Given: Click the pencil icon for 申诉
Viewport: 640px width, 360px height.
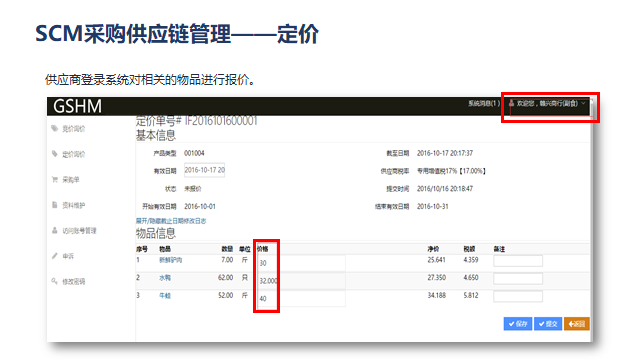Looking at the screenshot, I should click(54, 256).
